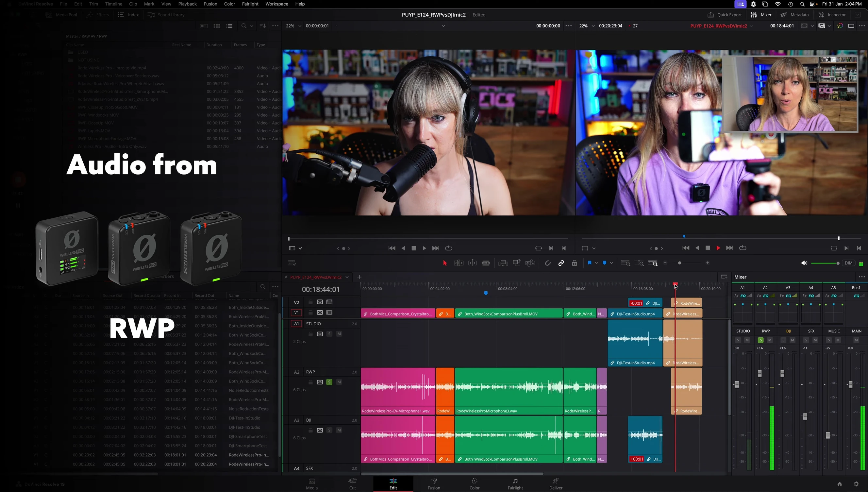Open the Media Pool panel
Viewport: 868px width, 492px height.
[61, 15]
